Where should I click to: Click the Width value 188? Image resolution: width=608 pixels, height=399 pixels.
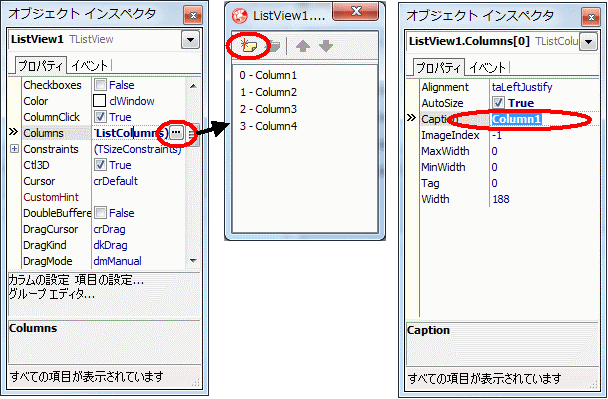pos(501,199)
